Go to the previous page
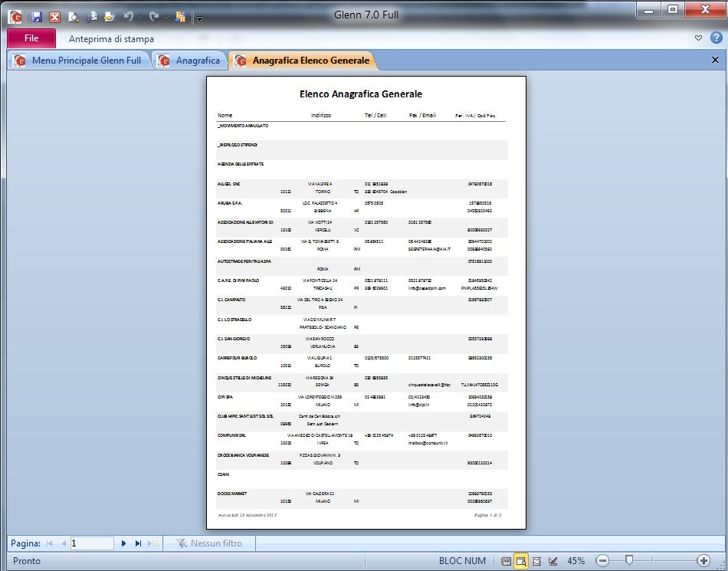 (x=64, y=543)
